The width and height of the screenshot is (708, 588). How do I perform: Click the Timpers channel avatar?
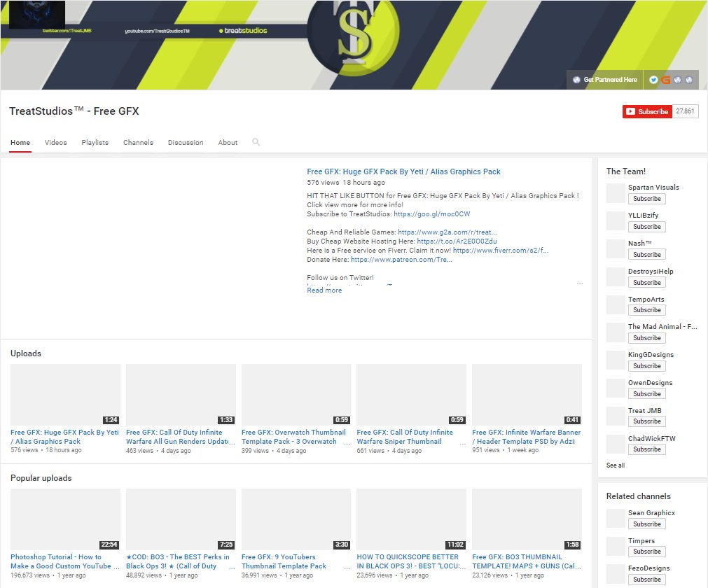point(616,547)
